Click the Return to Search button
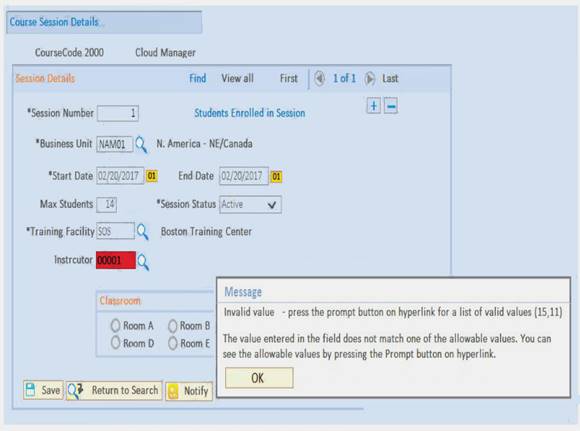Viewport: 580px width, 431px height. point(114,390)
